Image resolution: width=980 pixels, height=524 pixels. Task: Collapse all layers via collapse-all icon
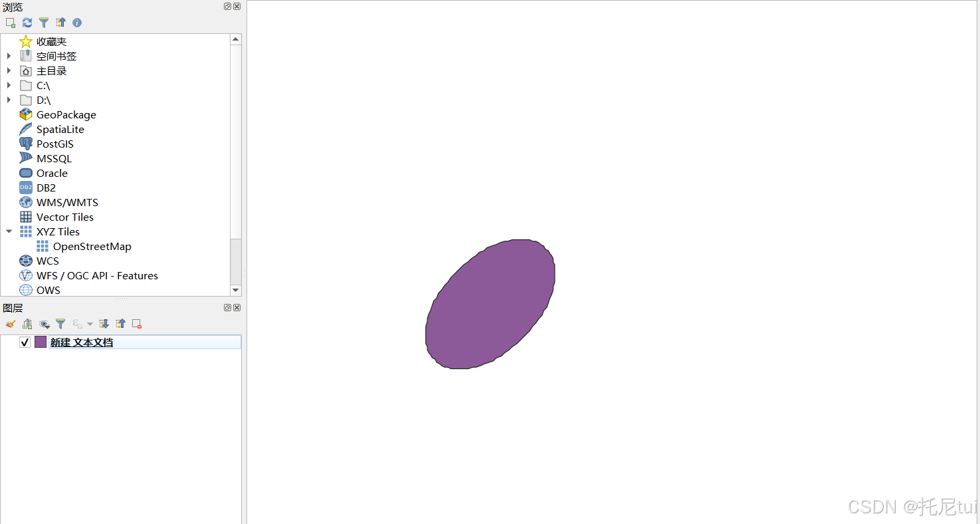[120, 324]
